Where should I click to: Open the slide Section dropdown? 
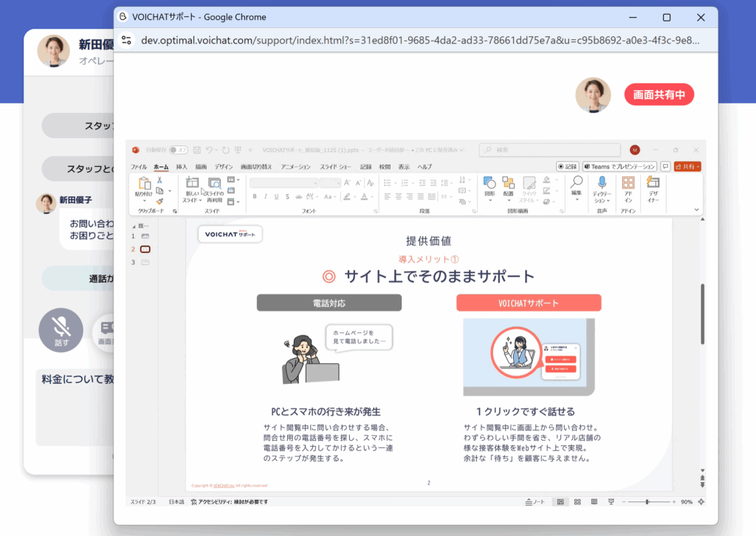pyautogui.click(x=233, y=202)
